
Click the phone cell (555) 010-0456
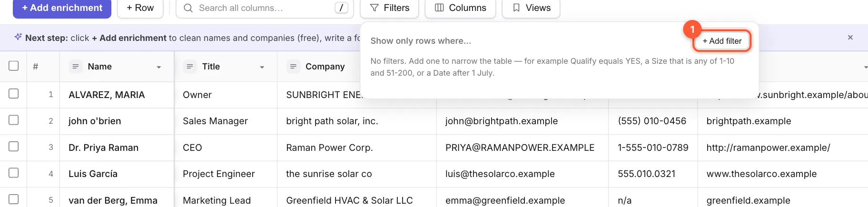pyautogui.click(x=653, y=121)
